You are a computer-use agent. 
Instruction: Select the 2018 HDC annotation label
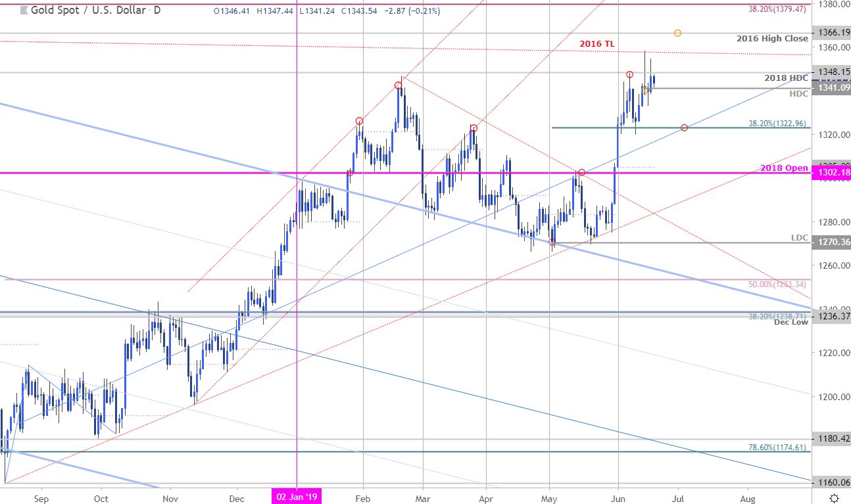click(x=787, y=78)
